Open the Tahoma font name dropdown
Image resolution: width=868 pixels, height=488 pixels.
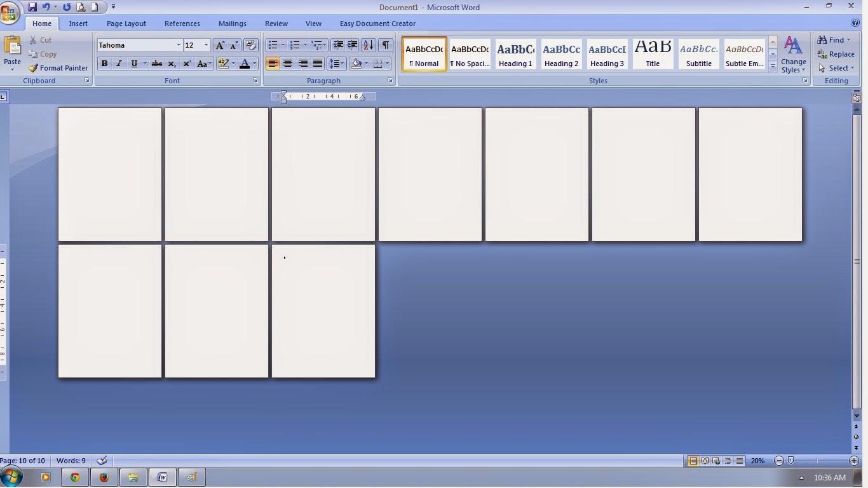pos(179,44)
